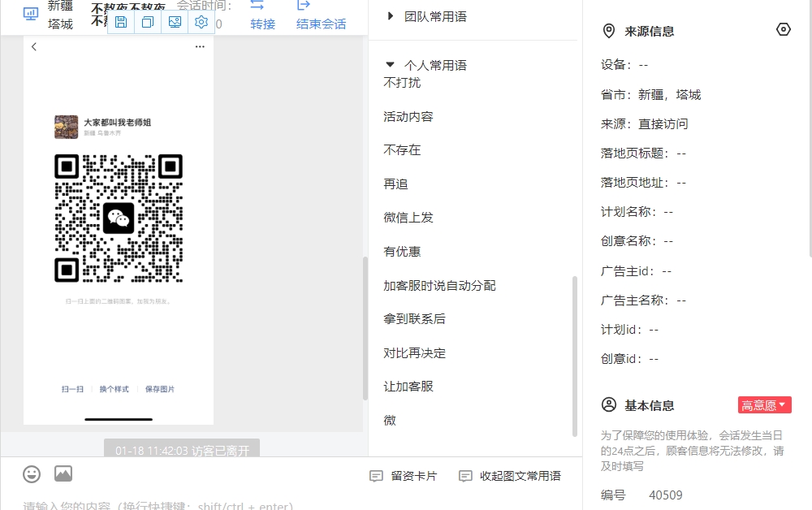Click the copy (overlapping squares) toolbar icon
The width and height of the screenshot is (812, 510).
[148, 22]
